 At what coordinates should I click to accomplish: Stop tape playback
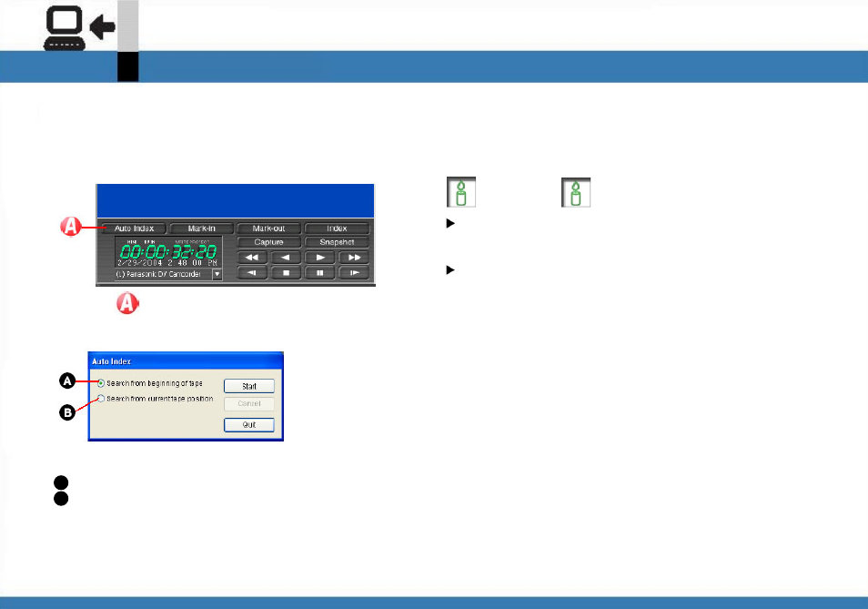[x=286, y=272]
